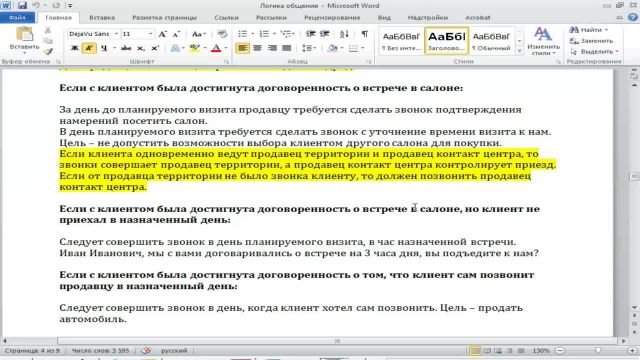
Task: Click the word count Число слов: 3 595
Action: 100,351
